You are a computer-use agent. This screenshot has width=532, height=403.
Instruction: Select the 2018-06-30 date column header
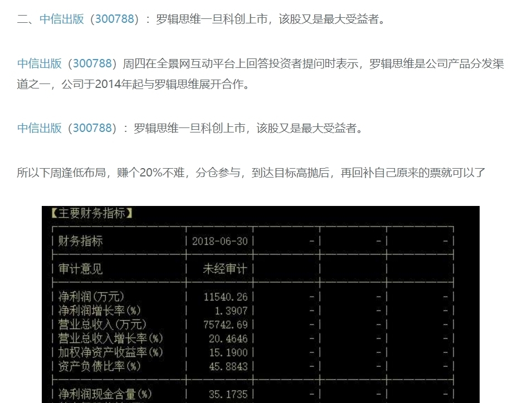[220, 242]
